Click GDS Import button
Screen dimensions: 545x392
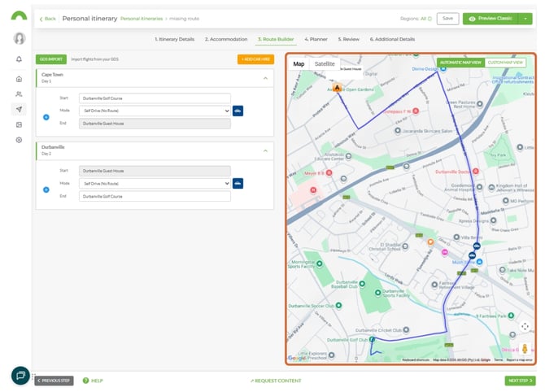(x=51, y=59)
